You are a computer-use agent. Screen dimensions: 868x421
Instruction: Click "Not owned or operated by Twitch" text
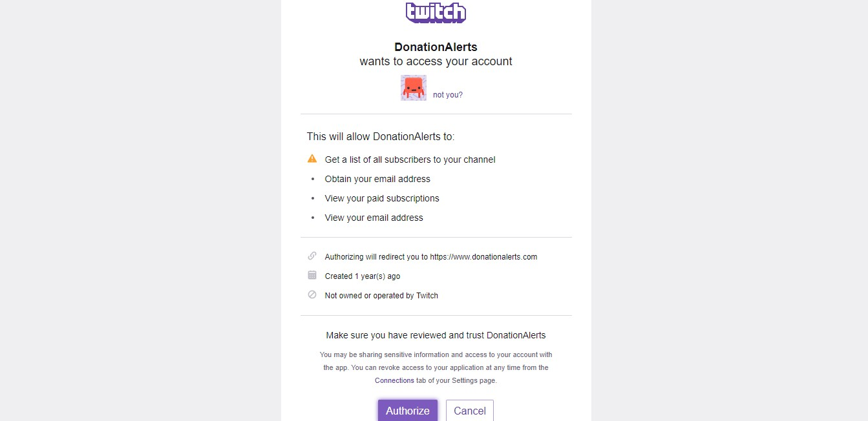pos(381,296)
